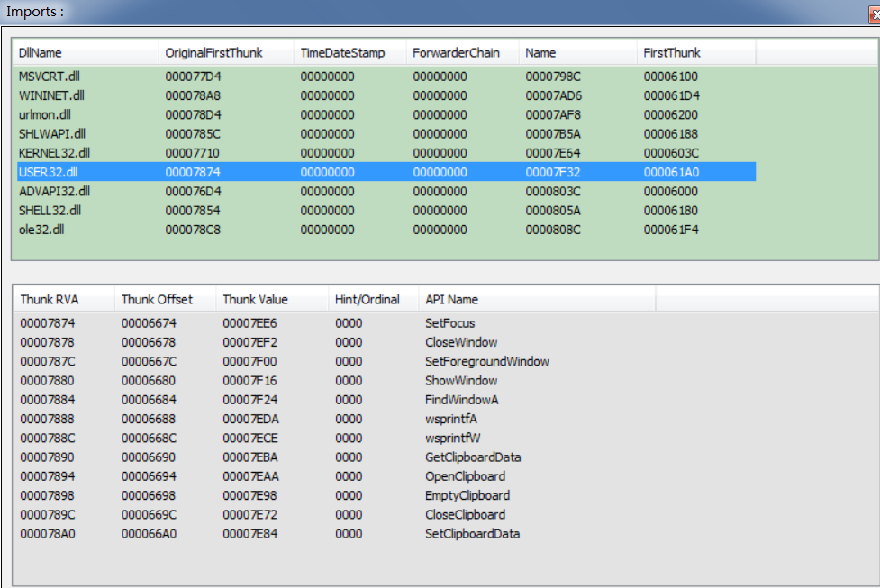Image resolution: width=880 pixels, height=588 pixels.
Task: Click Thunk Value 00007F24
Action: coord(250,400)
